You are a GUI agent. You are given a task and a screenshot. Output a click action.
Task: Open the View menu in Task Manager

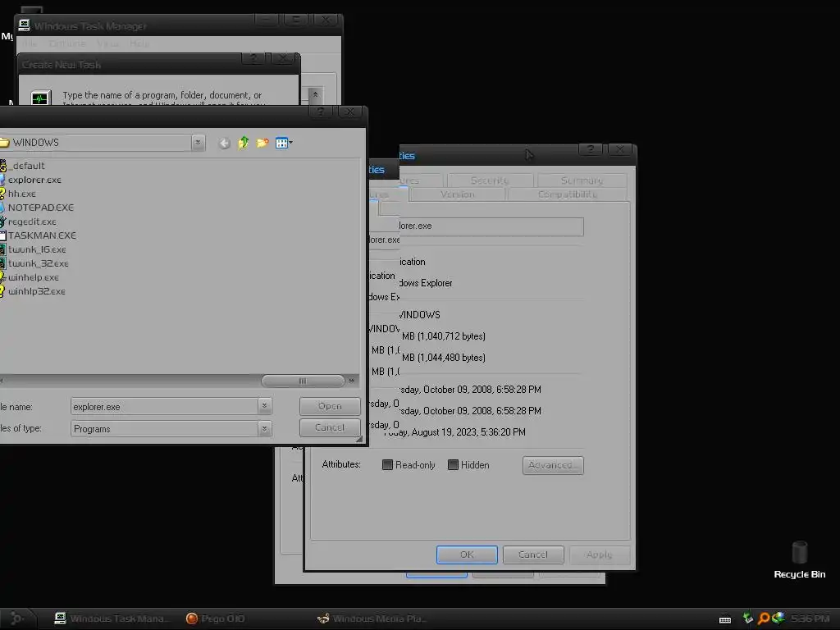[107, 43]
